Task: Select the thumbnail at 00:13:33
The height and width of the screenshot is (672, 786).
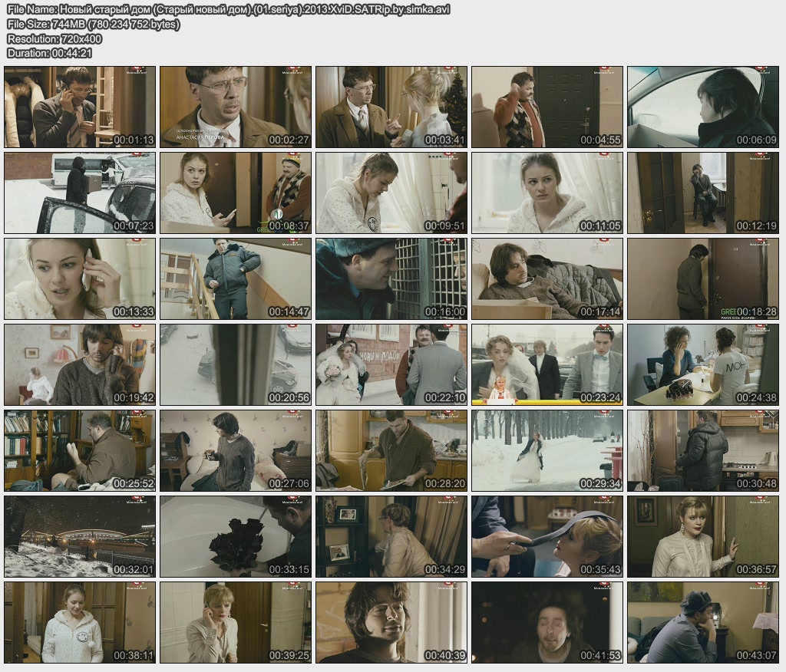Action: [x=80, y=278]
